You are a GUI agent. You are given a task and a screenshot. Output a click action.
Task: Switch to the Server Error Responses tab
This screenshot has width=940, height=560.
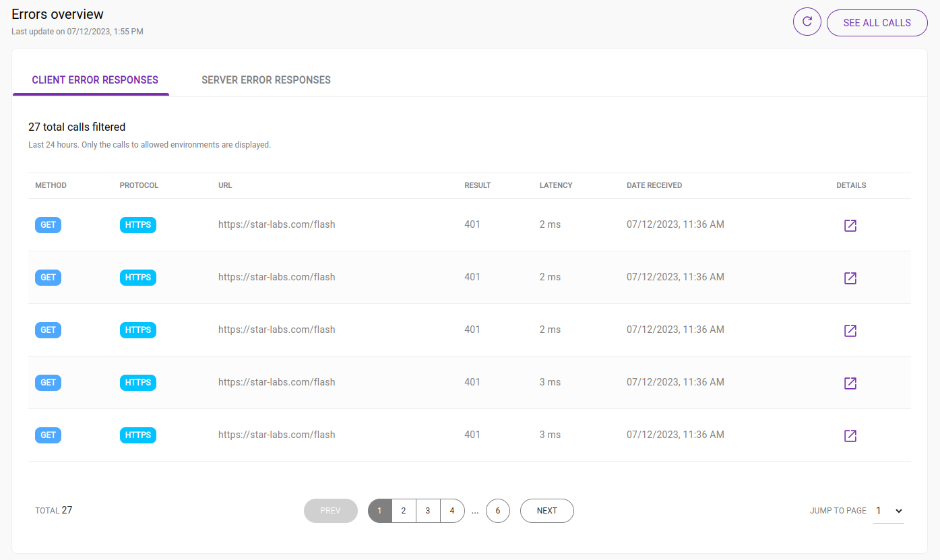[265, 80]
